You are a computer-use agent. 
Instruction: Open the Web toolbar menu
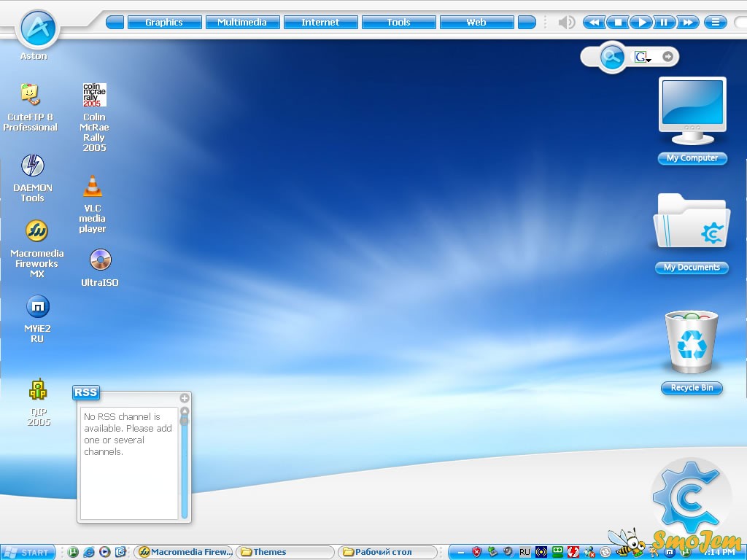click(477, 23)
